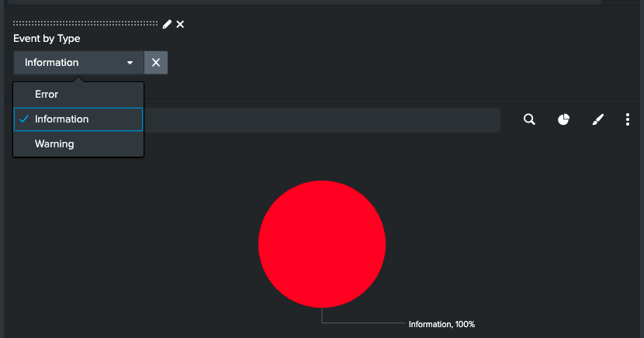This screenshot has width=644, height=338.
Task: Open the three-dot more actions menu
Action: click(628, 119)
